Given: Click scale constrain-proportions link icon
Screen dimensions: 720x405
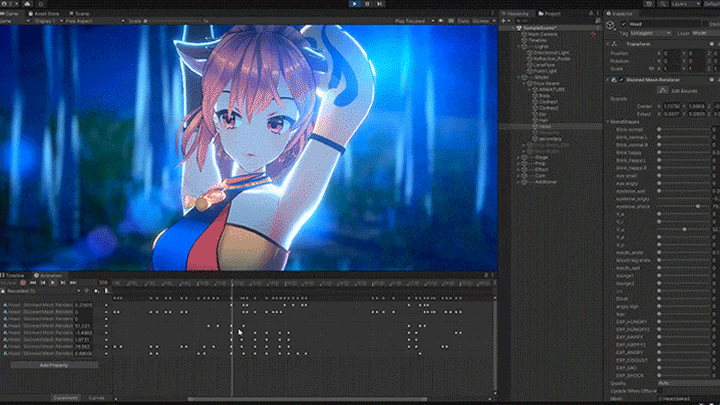Looking at the screenshot, I should point(652,69).
